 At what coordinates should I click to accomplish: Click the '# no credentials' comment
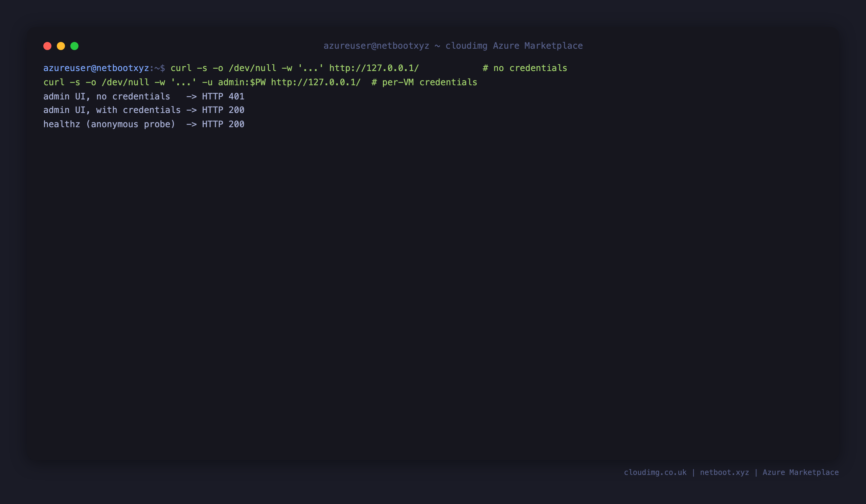pyautogui.click(x=525, y=68)
